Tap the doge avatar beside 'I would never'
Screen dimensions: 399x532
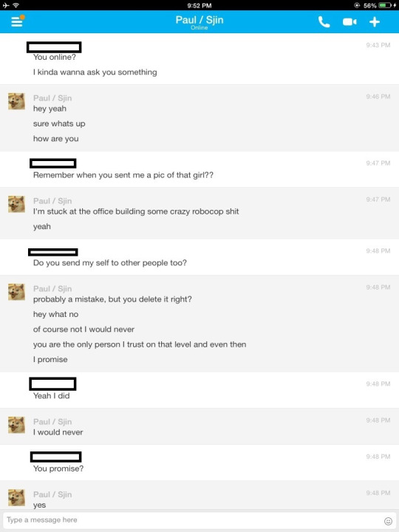point(16,425)
